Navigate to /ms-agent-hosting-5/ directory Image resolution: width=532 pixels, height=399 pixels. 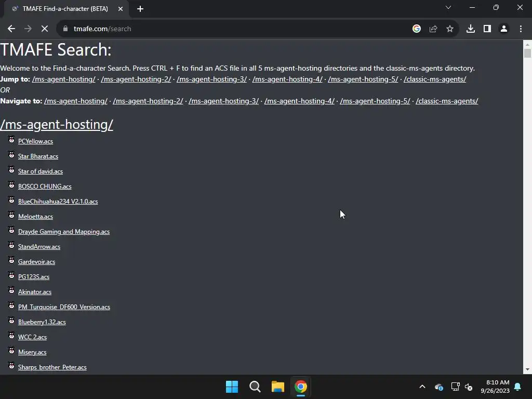coord(375,101)
